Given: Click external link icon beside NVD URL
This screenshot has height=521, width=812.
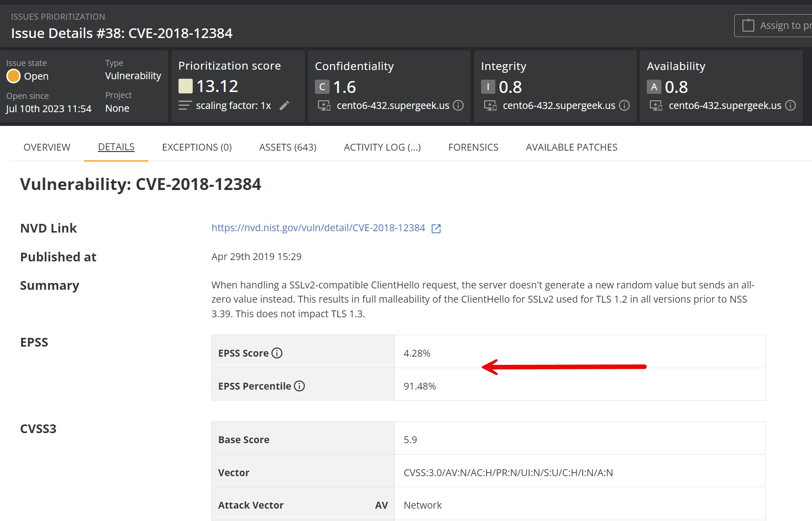Looking at the screenshot, I should click(436, 228).
